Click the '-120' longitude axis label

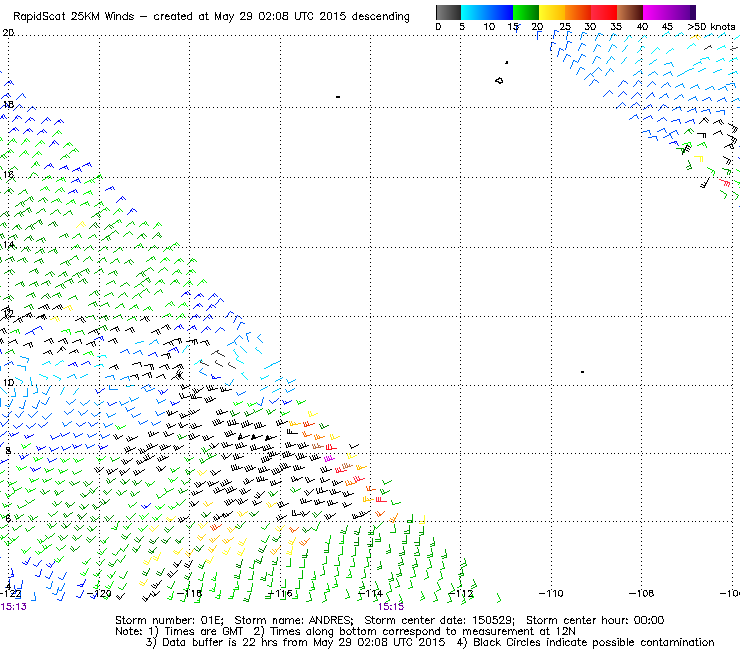pyautogui.click(x=99, y=593)
